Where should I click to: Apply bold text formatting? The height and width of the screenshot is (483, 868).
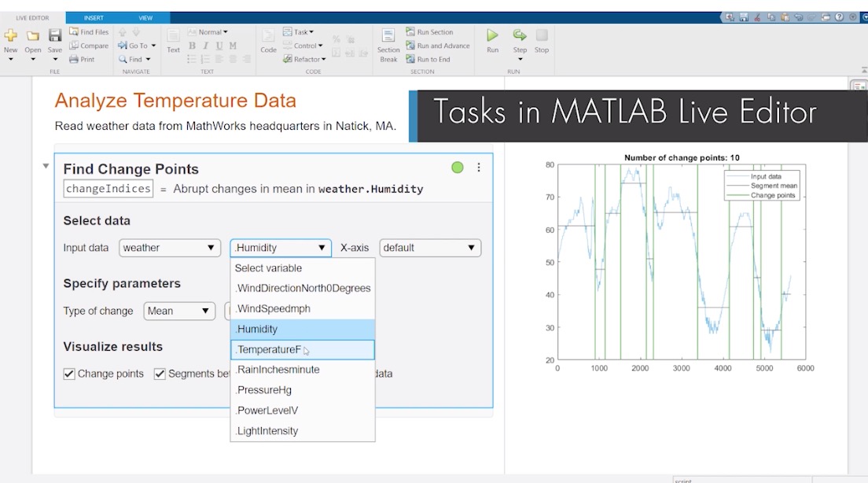[x=192, y=46]
